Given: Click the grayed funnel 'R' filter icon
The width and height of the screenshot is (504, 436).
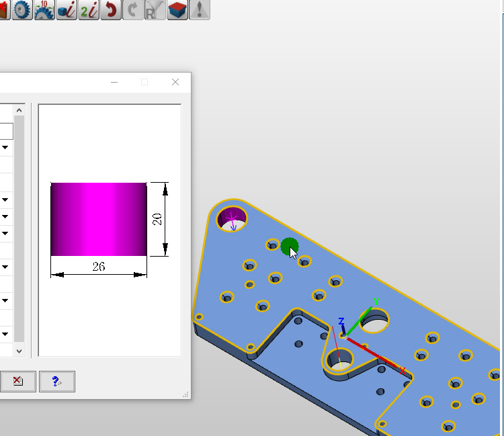Looking at the screenshot, I should pyautogui.click(x=155, y=9).
